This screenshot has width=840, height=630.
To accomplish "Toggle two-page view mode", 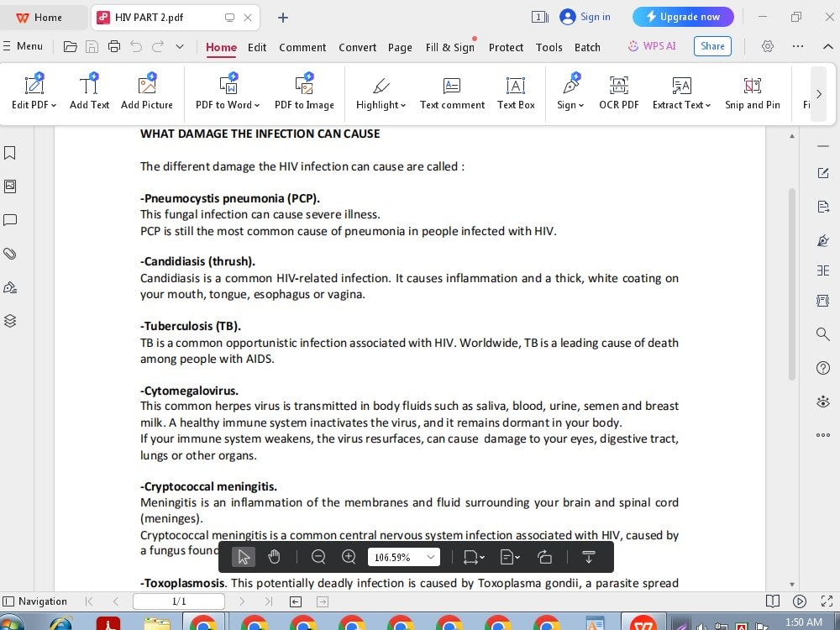I will coord(772,601).
